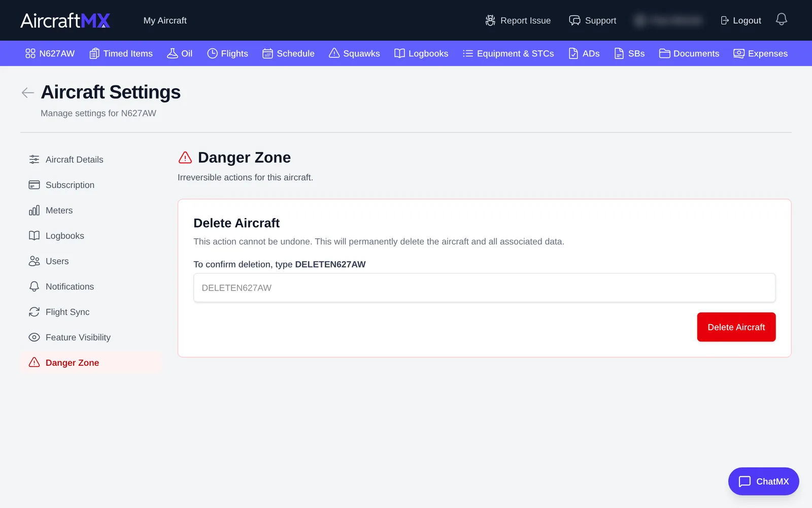The width and height of the screenshot is (812, 508).
Task: Select Meters in the settings sidebar
Action: pos(91,210)
